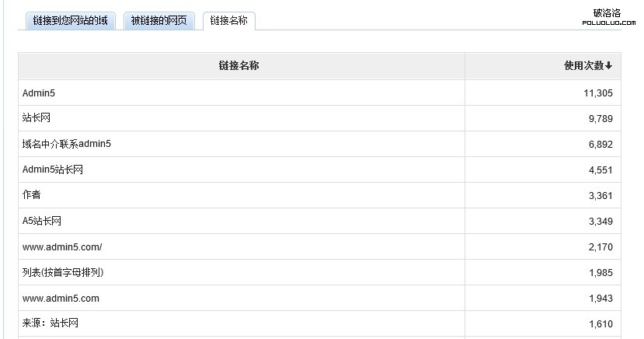Switch to the 链接到您网站的域 tab
Viewport: 644px width, 339px height.
(x=70, y=22)
